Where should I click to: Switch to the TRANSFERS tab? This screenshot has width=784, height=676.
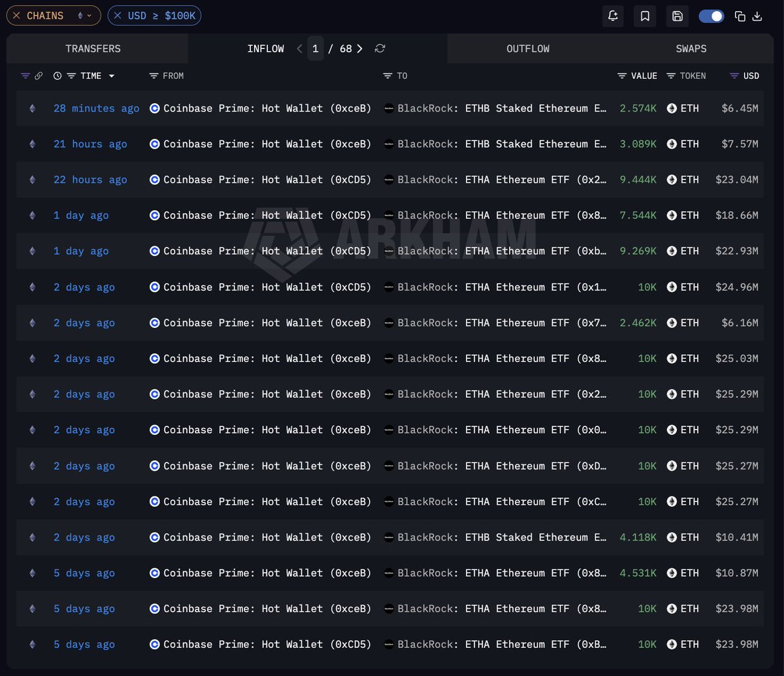click(x=93, y=49)
